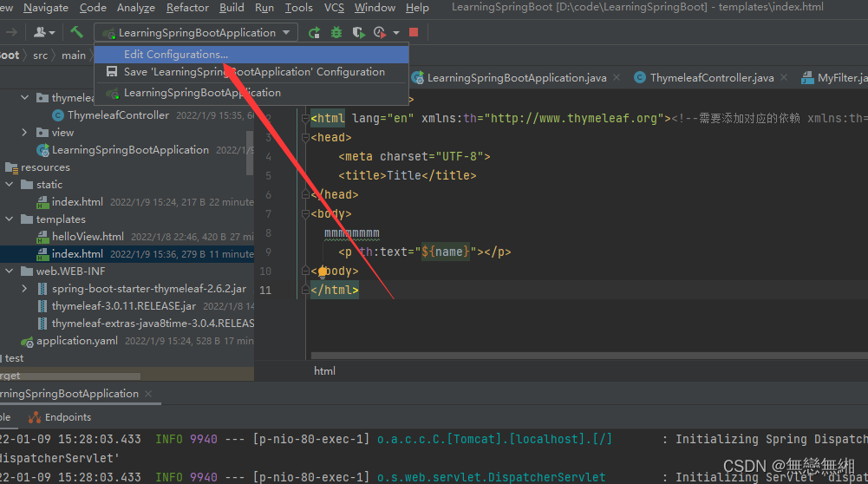Choose Edit Configurations... from the dropdown
Image resolution: width=868 pixels, height=484 pixels.
[x=251, y=55]
